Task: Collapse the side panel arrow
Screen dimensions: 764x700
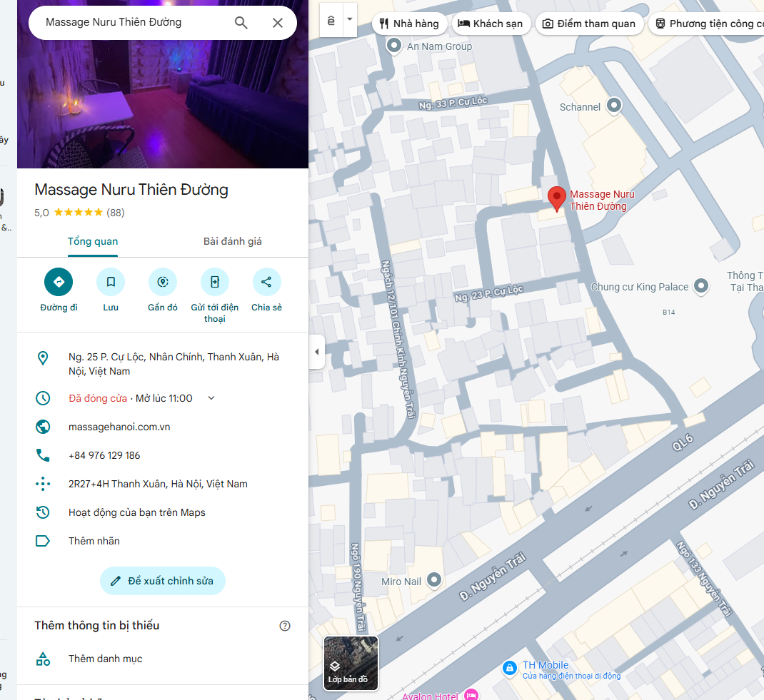Action: coord(317,352)
